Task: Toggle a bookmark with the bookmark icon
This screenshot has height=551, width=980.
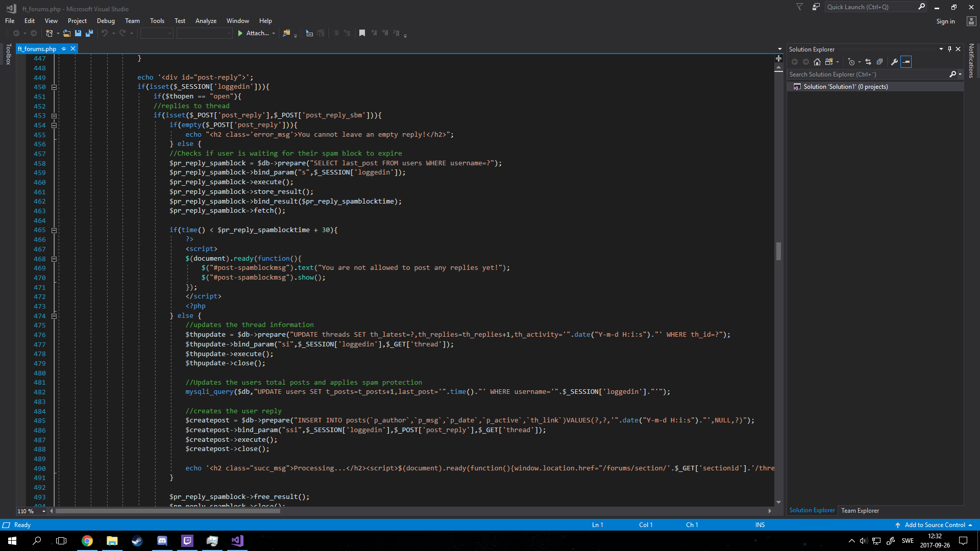Action: [362, 33]
